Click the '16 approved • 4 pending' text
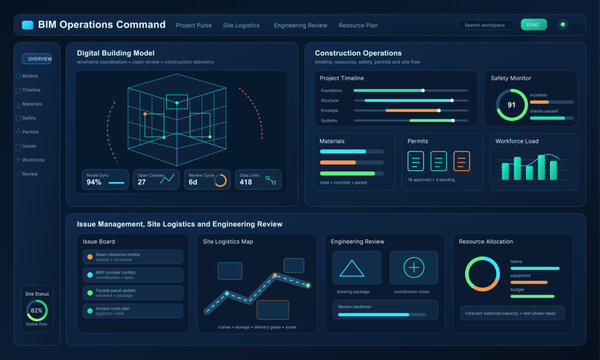 [x=431, y=180]
